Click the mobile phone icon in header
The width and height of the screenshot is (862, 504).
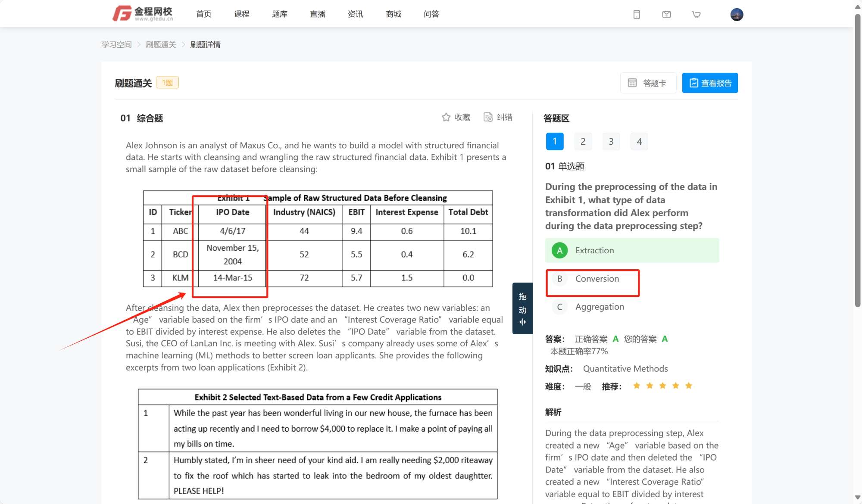[637, 15]
